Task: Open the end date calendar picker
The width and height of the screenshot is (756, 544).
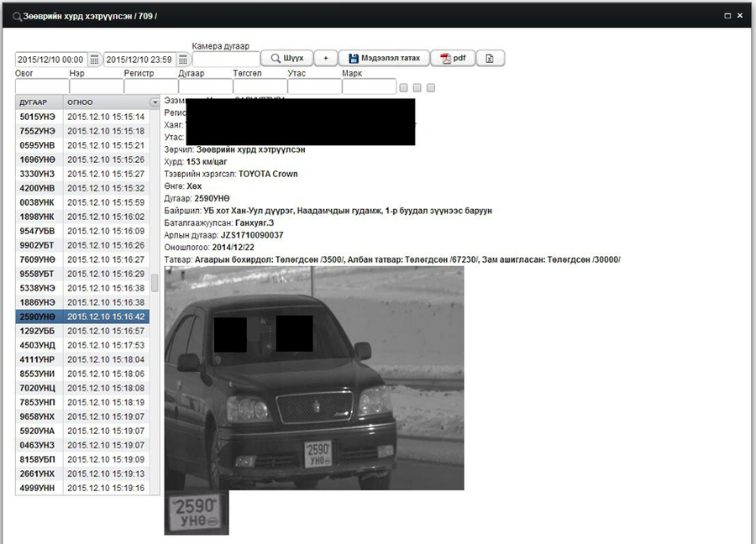Action: coord(182,60)
